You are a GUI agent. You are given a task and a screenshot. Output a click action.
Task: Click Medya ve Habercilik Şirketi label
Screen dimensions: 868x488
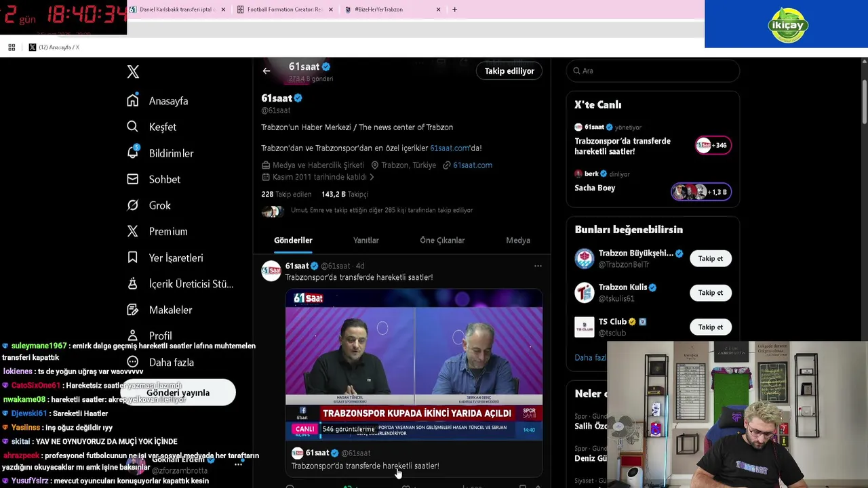[318, 165]
